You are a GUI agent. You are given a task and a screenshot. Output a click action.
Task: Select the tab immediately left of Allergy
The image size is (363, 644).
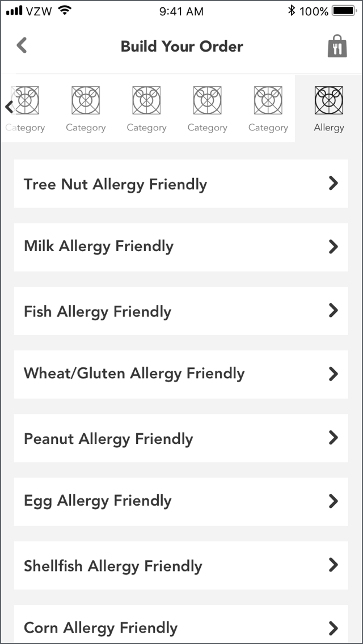tap(268, 108)
